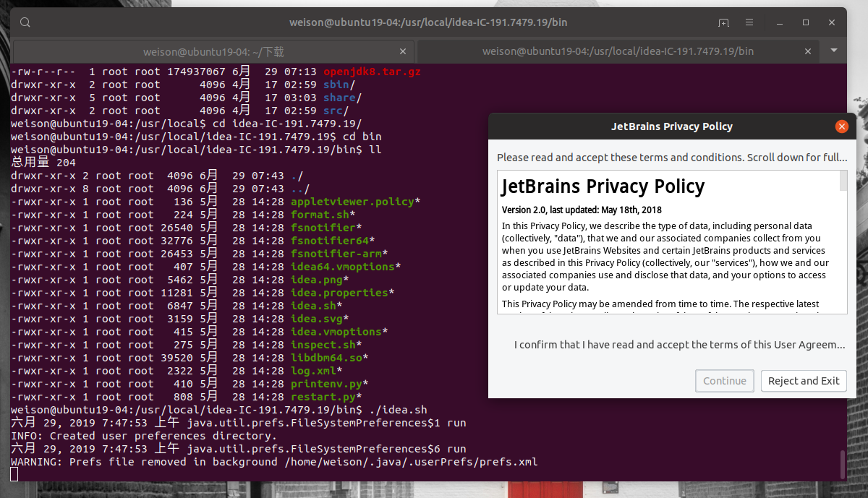Click idea.vmoptions* file name
The width and height of the screenshot is (868, 498).
pyautogui.click(x=339, y=332)
